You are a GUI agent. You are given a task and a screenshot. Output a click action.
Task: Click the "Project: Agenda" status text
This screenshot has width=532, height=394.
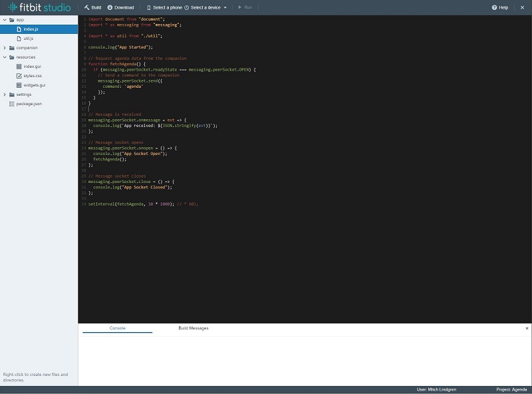511,389
